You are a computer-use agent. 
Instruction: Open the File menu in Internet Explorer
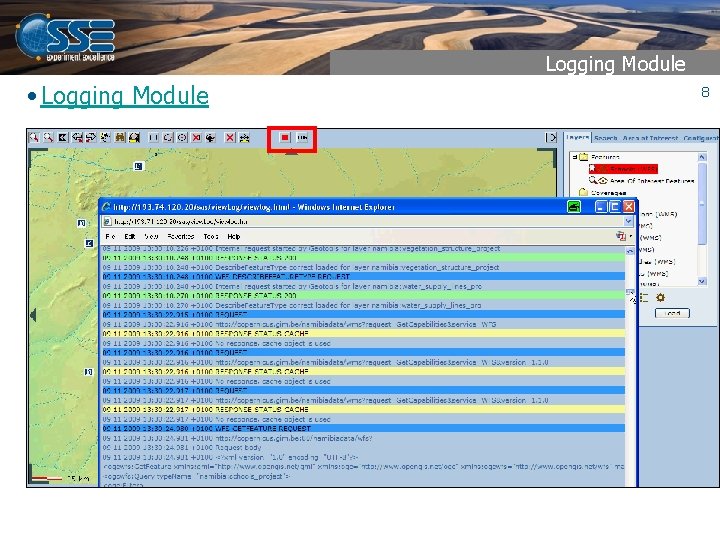click(x=110, y=236)
